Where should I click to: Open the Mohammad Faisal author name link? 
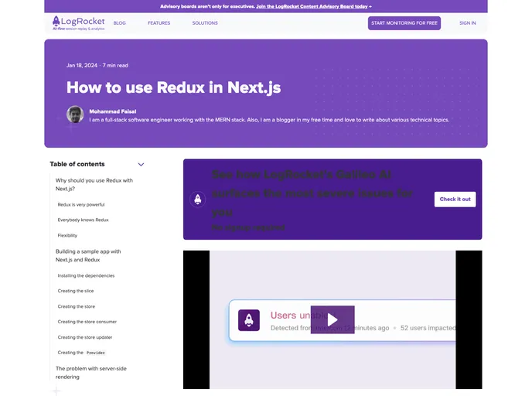coord(113,111)
